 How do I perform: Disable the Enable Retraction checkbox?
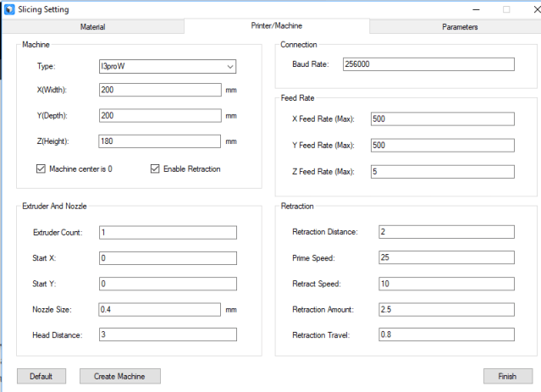tap(155, 169)
